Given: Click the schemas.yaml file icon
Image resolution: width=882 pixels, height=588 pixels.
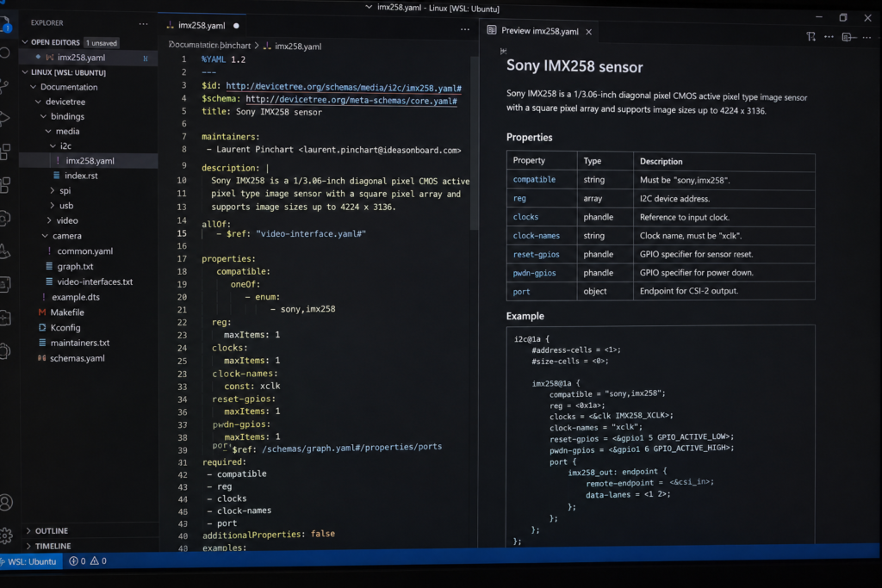Looking at the screenshot, I should (41, 357).
